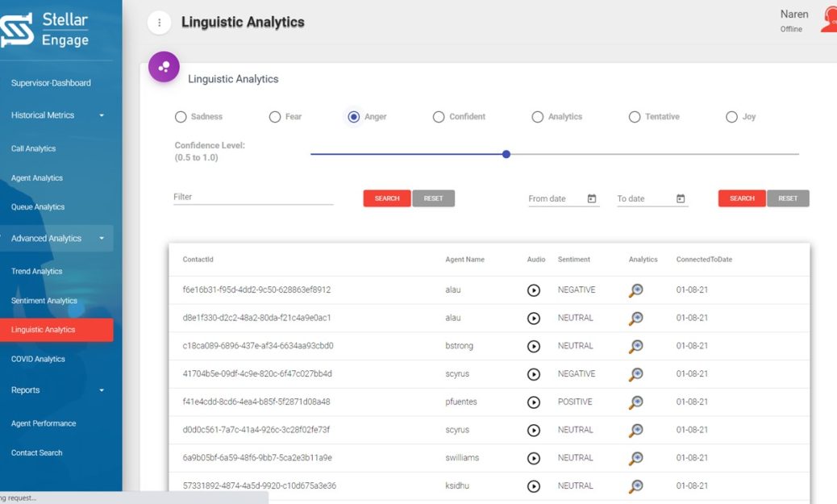The image size is (837, 504).
Task: Select the highlighted Linguistic Analytics menu item
Action: [x=56, y=330]
